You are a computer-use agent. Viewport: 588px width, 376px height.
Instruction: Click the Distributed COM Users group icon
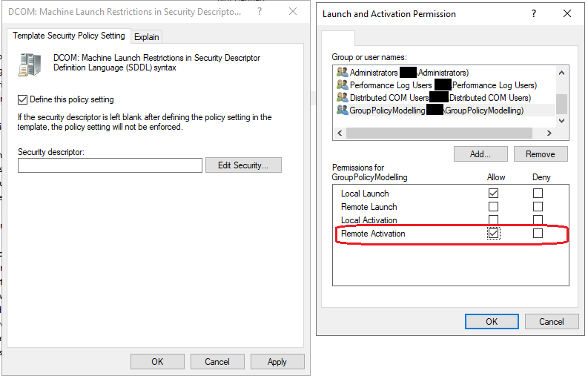[x=342, y=97]
